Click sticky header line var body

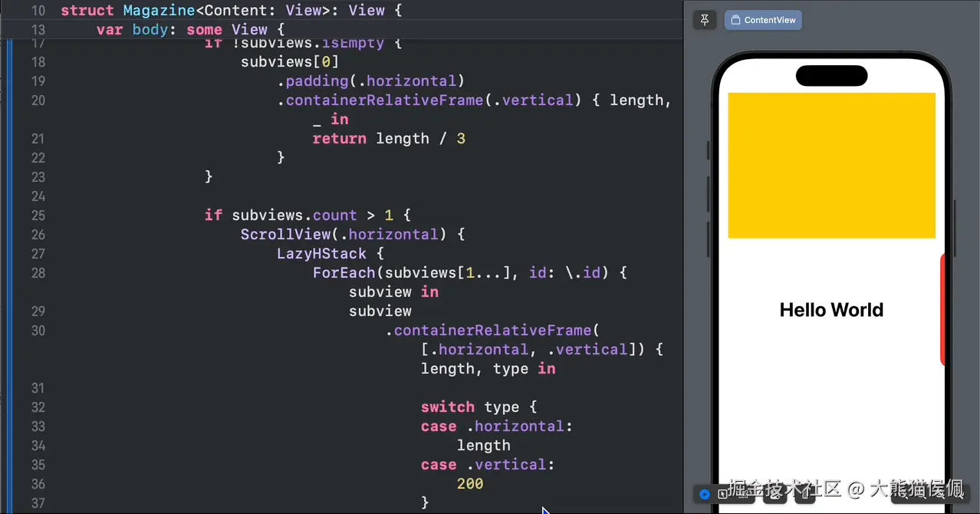pyautogui.click(x=191, y=30)
